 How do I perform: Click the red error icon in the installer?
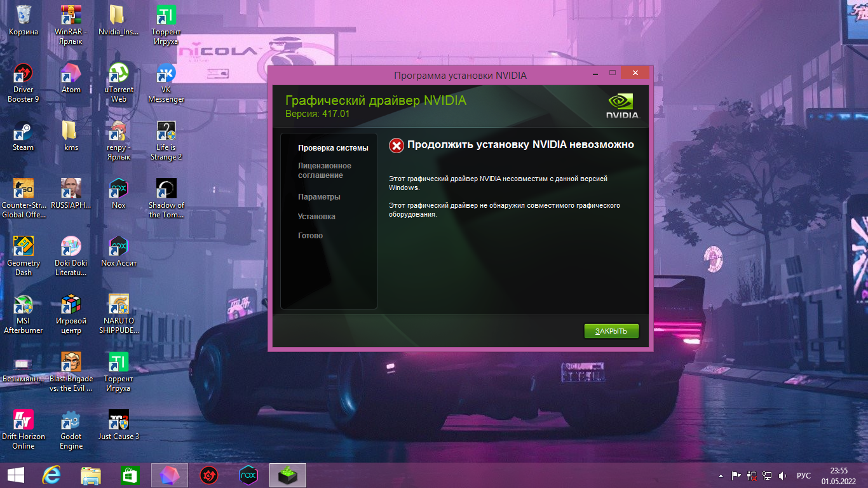coord(397,146)
